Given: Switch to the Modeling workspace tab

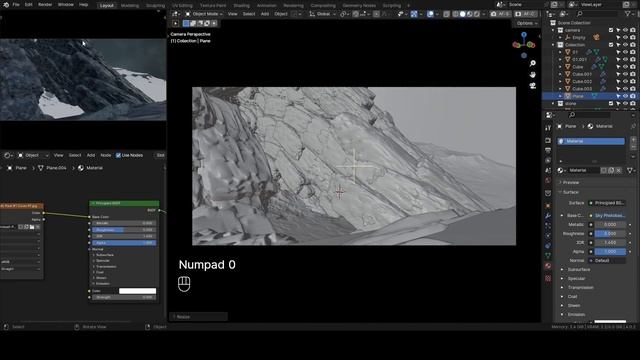Looking at the screenshot, I should tap(130, 6).
